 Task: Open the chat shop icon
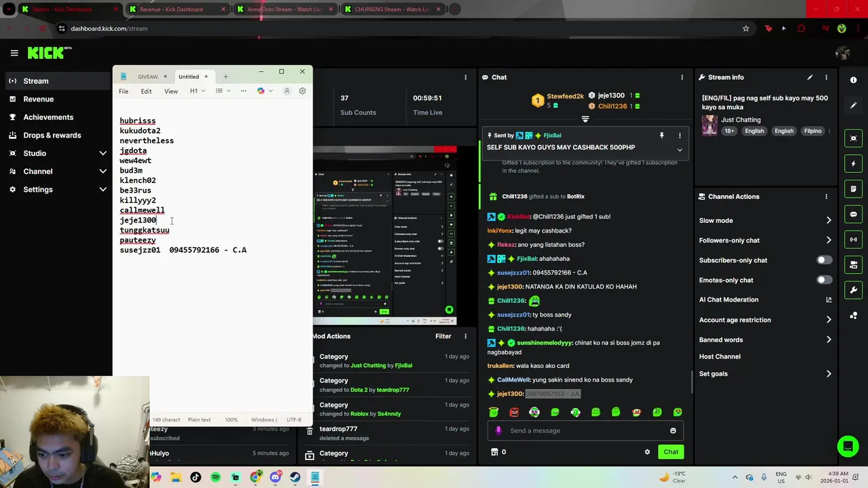(494, 452)
